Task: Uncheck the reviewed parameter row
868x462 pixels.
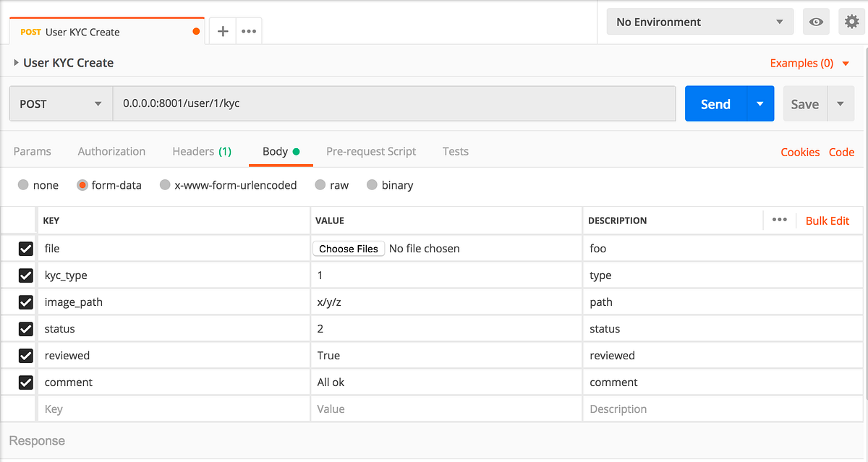Action: click(x=25, y=355)
